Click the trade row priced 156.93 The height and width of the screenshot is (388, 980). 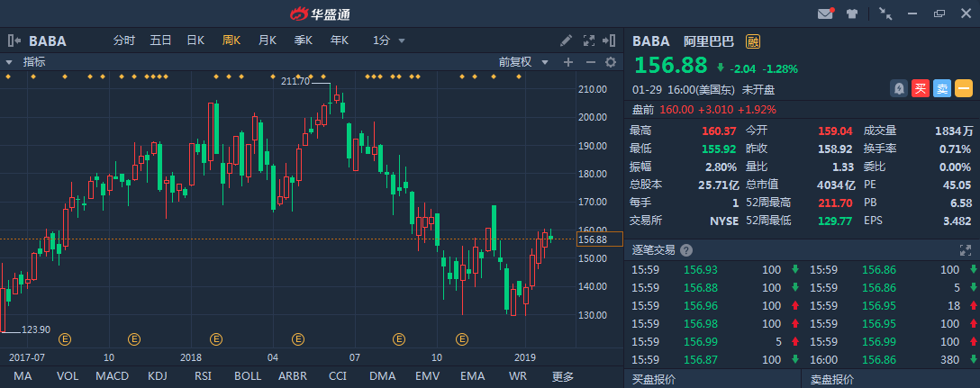point(712,270)
